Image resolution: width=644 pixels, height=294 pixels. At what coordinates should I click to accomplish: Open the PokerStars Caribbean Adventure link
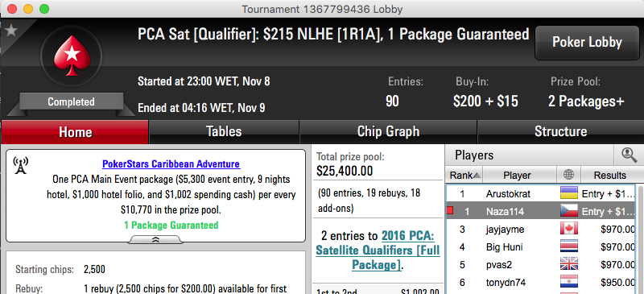tap(171, 164)
